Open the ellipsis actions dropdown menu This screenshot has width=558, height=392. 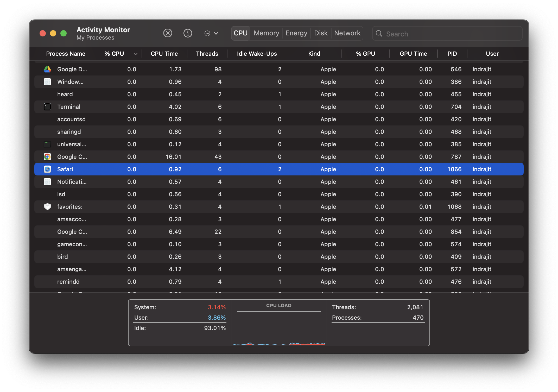point(207,33)
